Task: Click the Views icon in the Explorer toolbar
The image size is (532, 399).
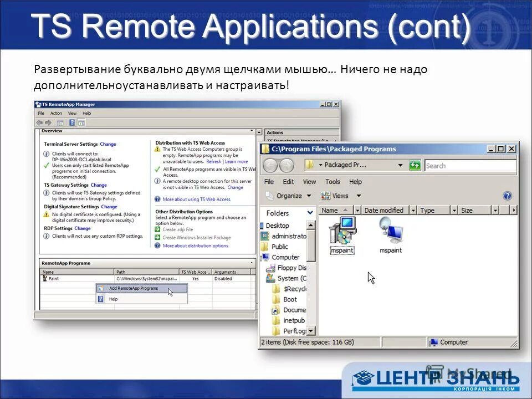Action: tap(325, 196)
